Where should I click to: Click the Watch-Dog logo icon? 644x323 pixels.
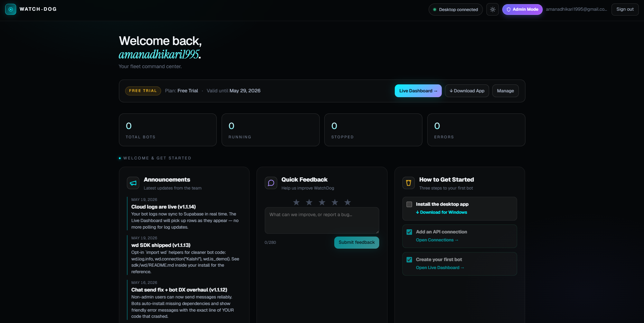pyautogui.click(x=11, y=9)
